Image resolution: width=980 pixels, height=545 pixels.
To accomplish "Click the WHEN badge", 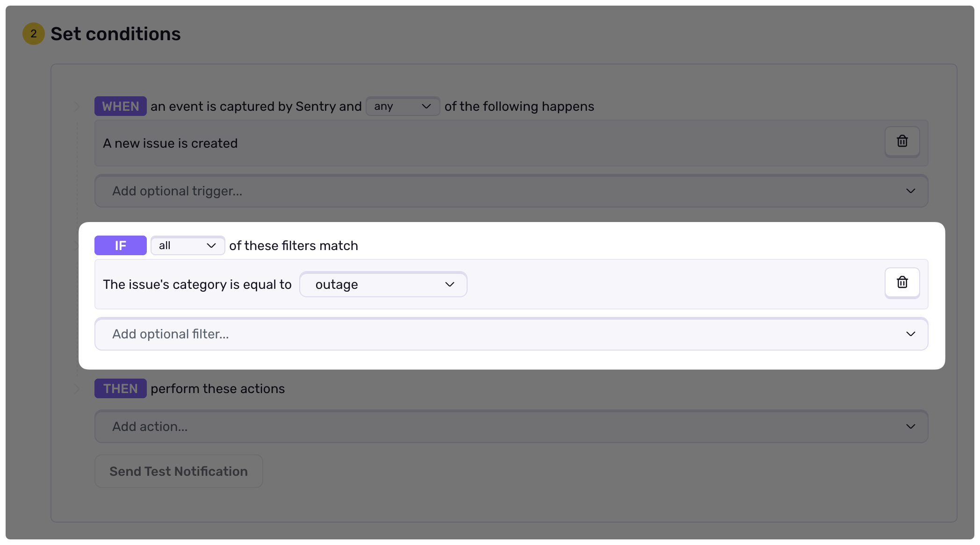I will pyautogui.click(x=120, y=106).
